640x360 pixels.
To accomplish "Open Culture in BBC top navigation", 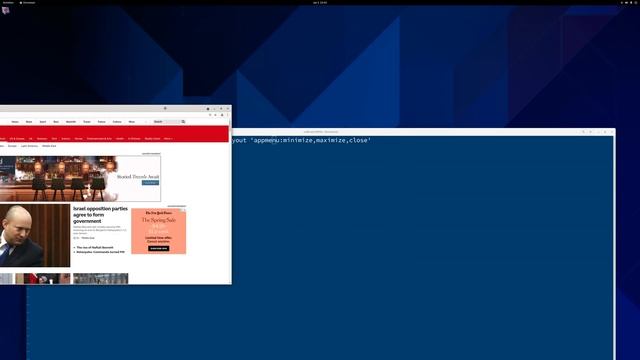I will (117, 122).
